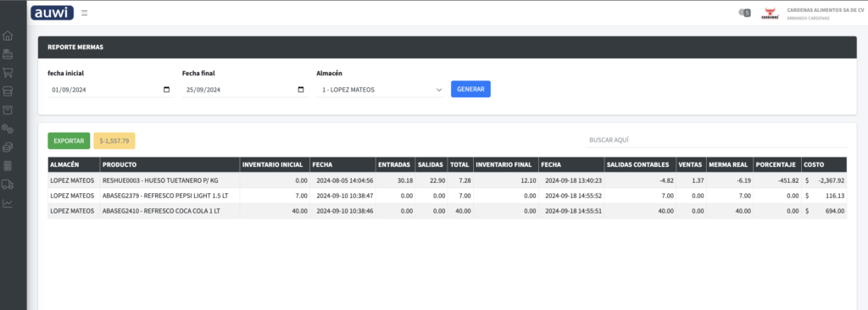The width and height of the screenshot is (868, 310).
Task: Click the auwi logo
Action: tap(52, 13)
